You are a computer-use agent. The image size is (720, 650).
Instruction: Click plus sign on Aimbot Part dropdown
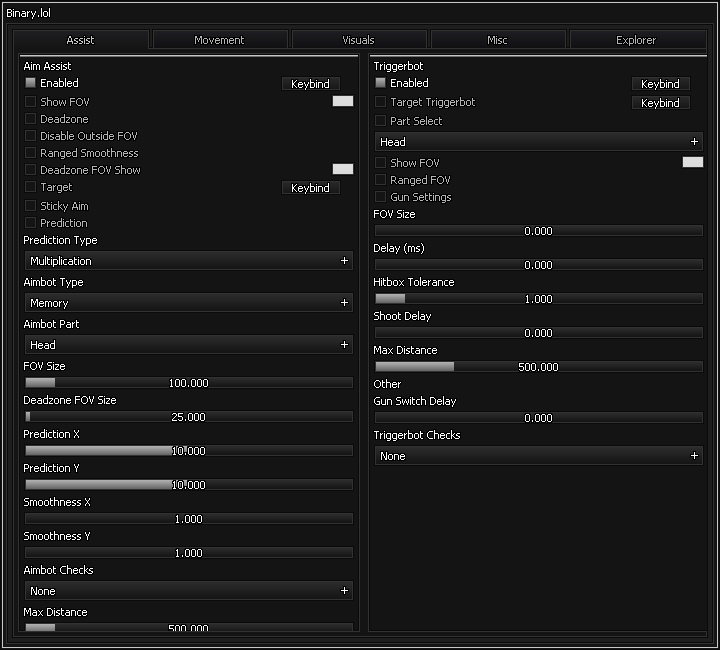click(344, 345)
